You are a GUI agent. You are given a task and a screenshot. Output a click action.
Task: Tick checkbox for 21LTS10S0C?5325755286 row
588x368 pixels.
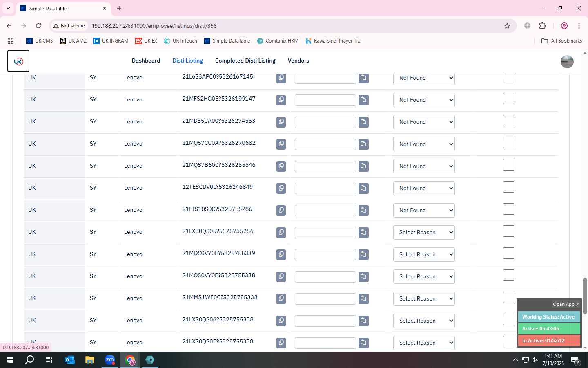pos(508,209)
